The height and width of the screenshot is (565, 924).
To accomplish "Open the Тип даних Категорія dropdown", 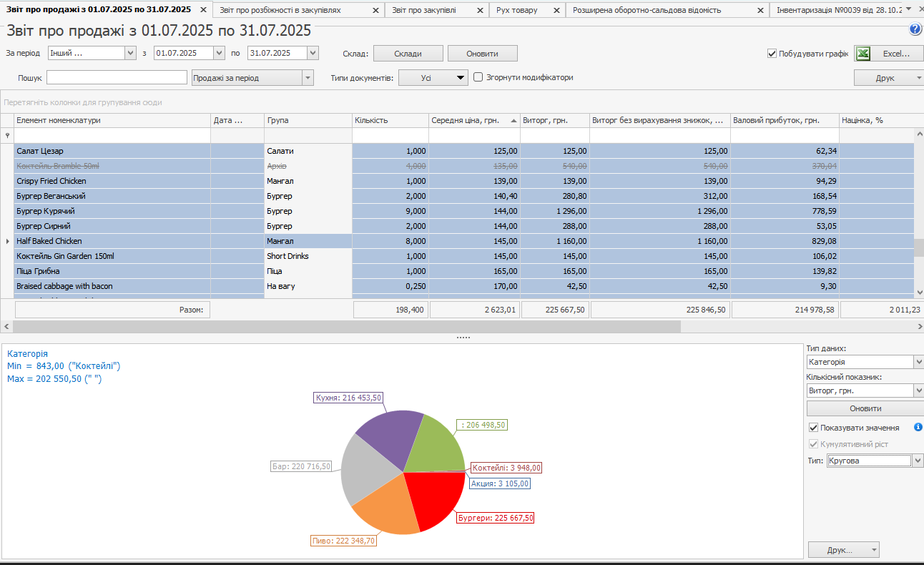I will click(918, 363).
